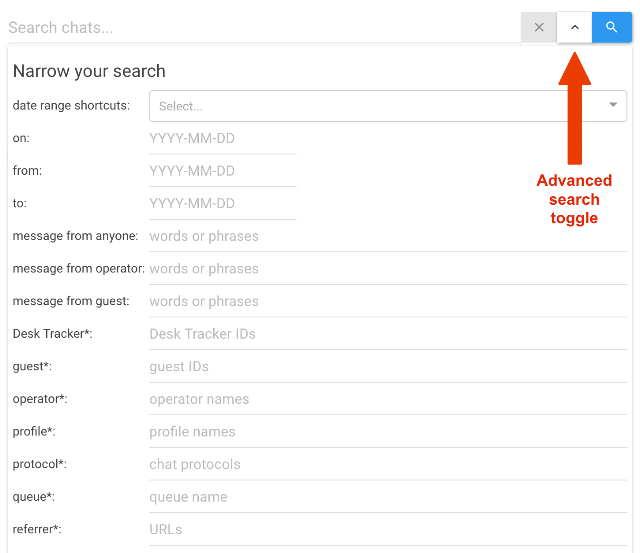Viewport: 640px width, 553px height.
Task: Click the operator names input field
Action: [387, 399]
